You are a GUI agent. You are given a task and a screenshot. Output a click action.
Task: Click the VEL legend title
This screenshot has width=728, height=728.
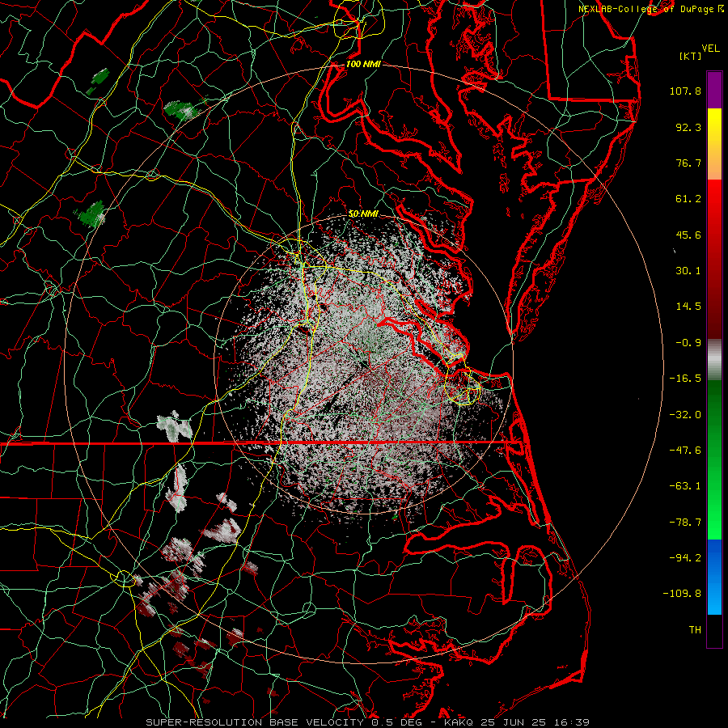[x=711, y=49]
